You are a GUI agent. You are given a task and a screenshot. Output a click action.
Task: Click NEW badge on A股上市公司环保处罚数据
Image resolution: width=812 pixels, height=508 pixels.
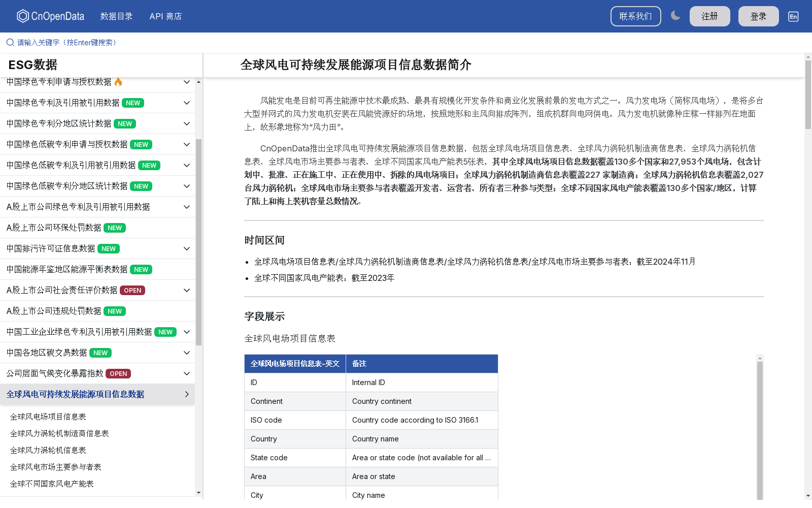[x=115, y=228]
